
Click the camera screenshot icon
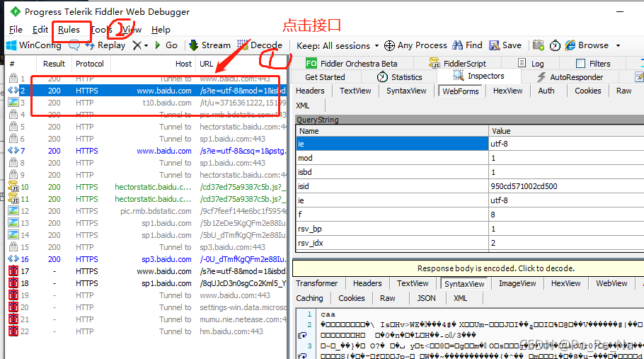click(538, 45)
